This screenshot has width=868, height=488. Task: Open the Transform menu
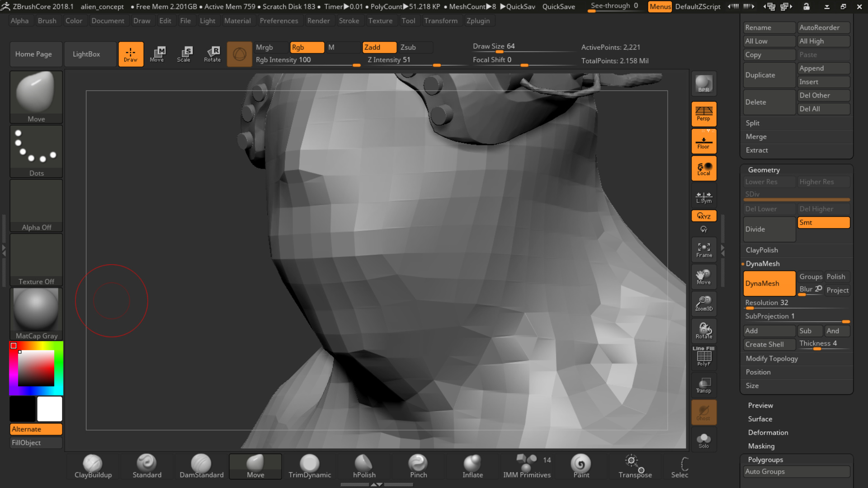pyautogui.click(x=441, y=21)
